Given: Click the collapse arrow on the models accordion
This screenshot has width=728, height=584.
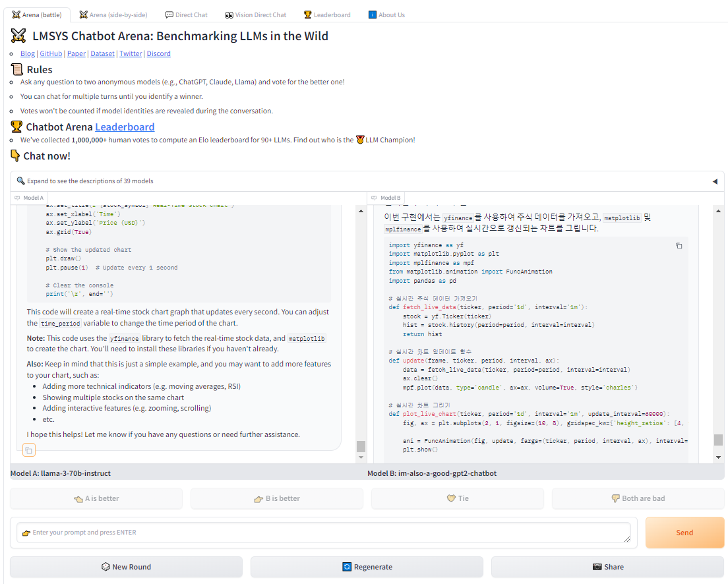Looking at the screenshot, I should point(715,181).
